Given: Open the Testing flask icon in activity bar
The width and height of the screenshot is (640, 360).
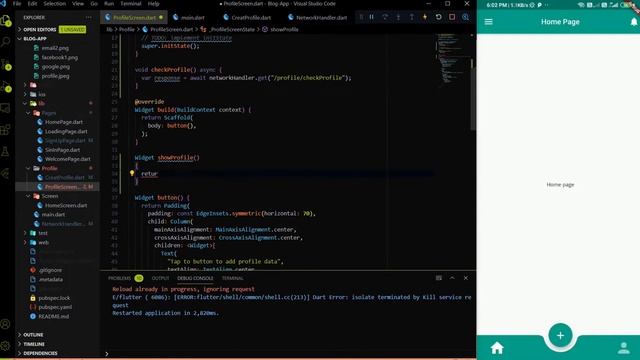Looking at the screenshot, I should 6,151.
